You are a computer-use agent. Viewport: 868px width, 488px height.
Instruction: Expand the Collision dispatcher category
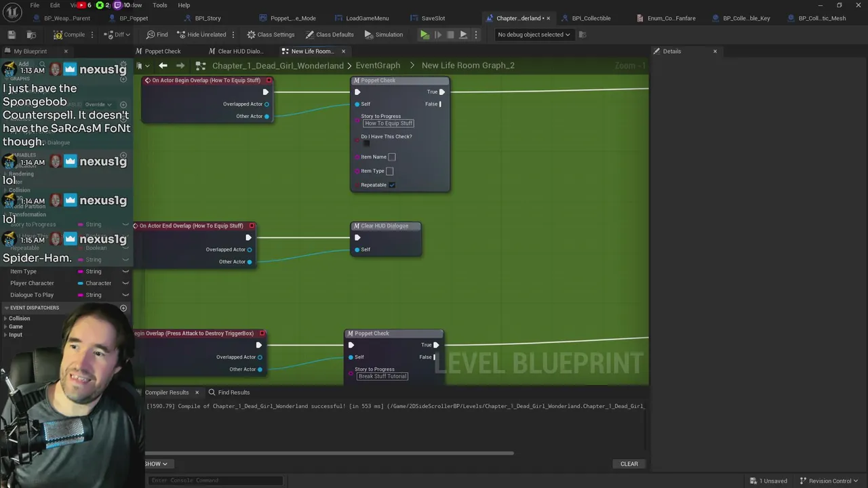pyautogui.click(x=6, y=319)
